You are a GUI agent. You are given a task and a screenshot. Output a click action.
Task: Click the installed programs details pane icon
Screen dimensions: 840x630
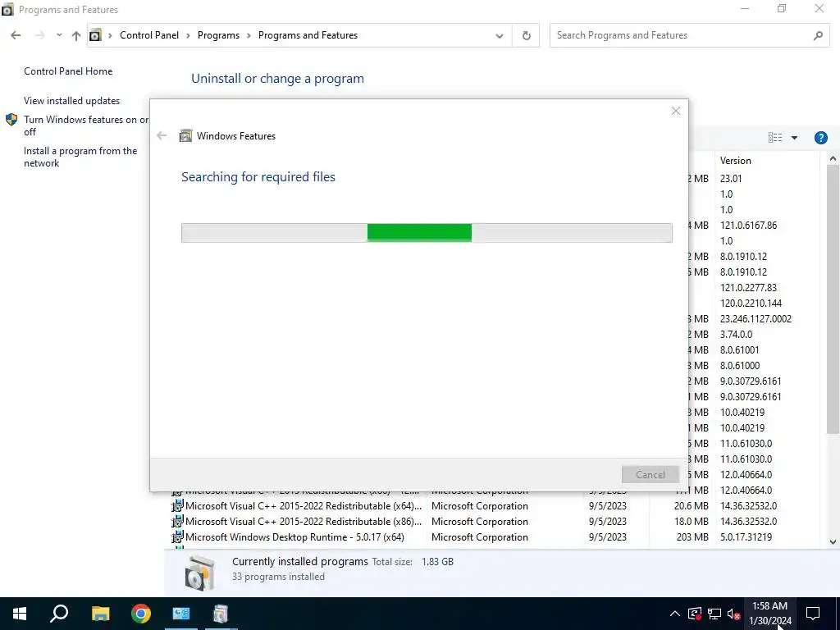point(200,573)
